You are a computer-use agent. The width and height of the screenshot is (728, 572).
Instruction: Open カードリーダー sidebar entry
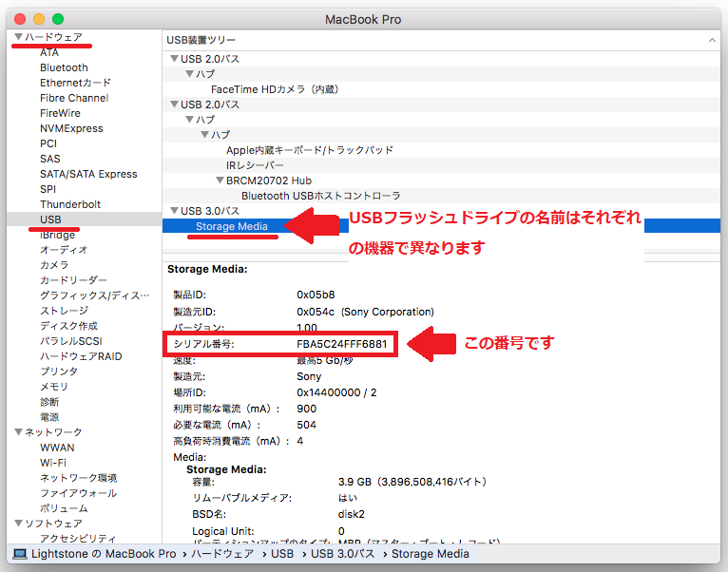click(73, 280)
